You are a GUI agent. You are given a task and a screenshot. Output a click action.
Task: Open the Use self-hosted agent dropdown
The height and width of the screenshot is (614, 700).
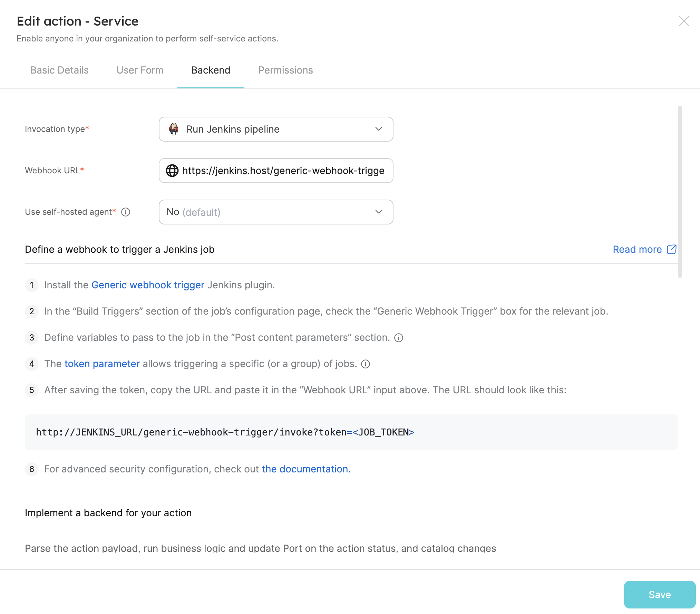pos(276,212)
